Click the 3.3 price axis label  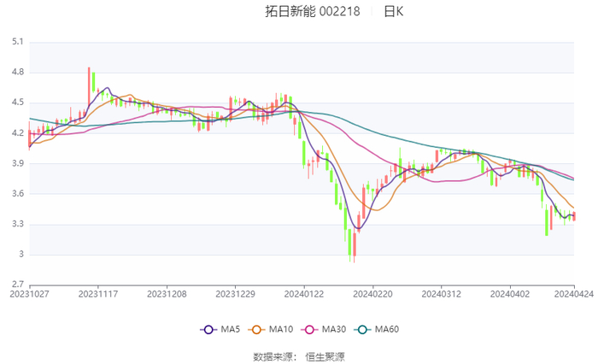(17, 224)
